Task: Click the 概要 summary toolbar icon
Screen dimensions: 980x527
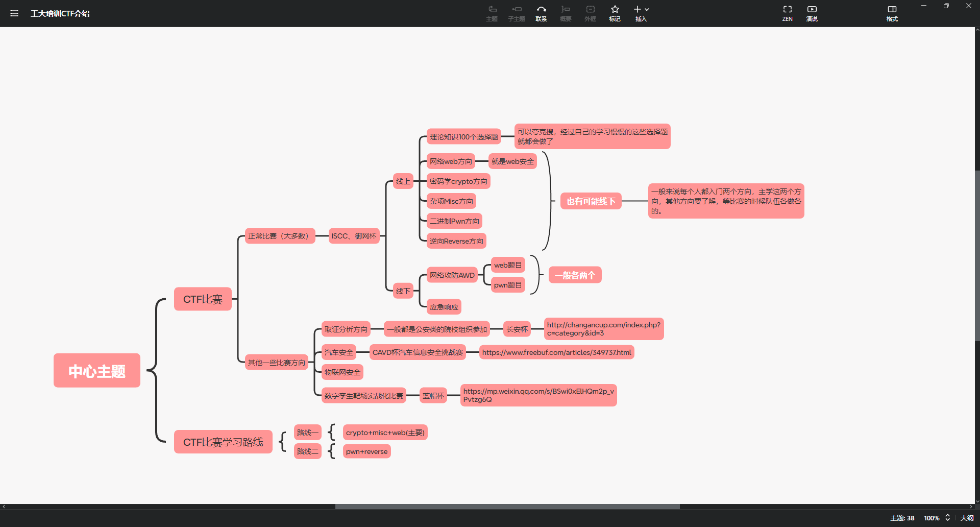Action: pyautogui.click(x=566, y=13)
